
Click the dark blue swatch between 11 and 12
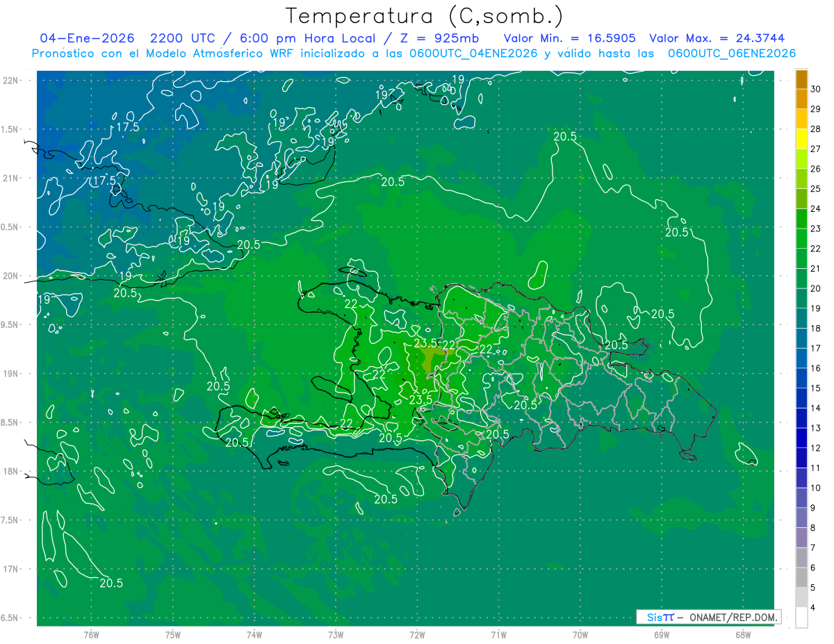(x=801, y=458)
